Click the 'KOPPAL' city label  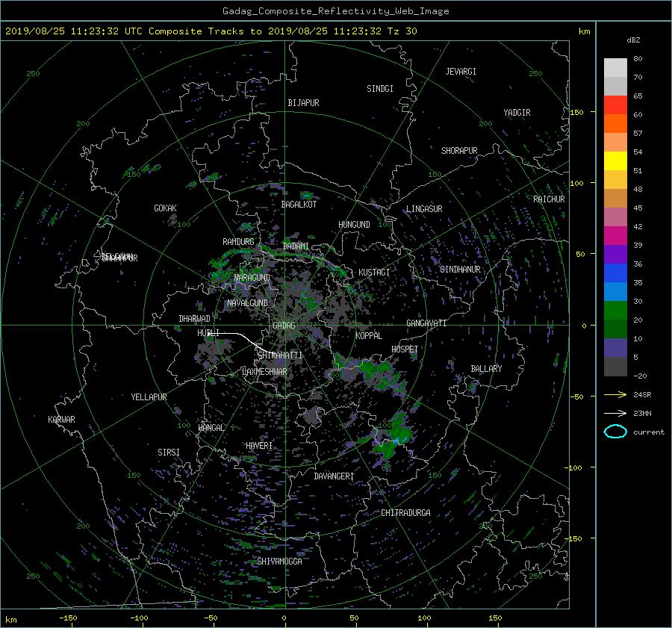tap(369, 336)
